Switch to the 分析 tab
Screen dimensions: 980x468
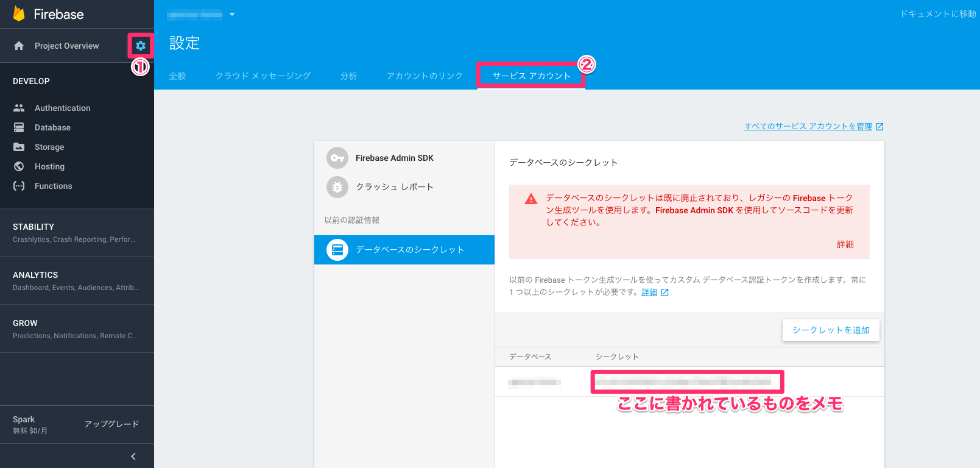[x=348, y=76]
